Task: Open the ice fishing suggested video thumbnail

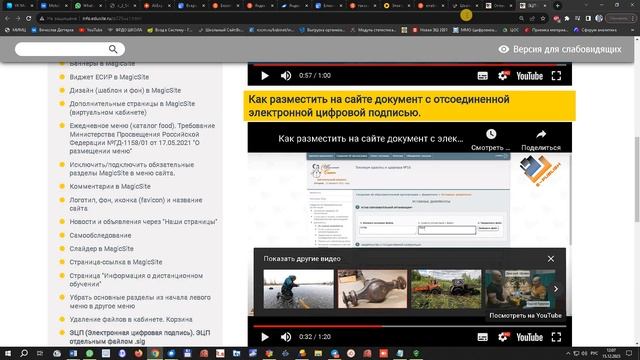Action: pyautogui.click(x=298, y=289)
